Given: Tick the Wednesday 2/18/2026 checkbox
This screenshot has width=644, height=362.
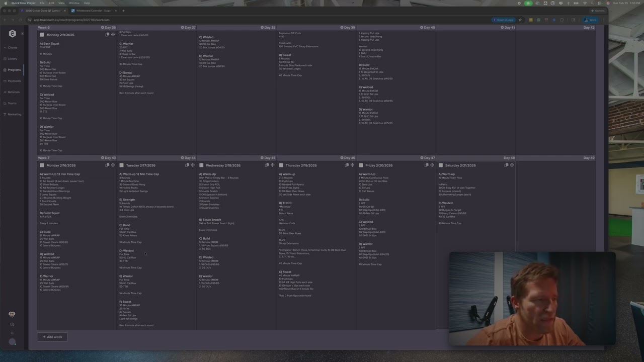Looking at the screenshot, I should (x=201, y=165).
